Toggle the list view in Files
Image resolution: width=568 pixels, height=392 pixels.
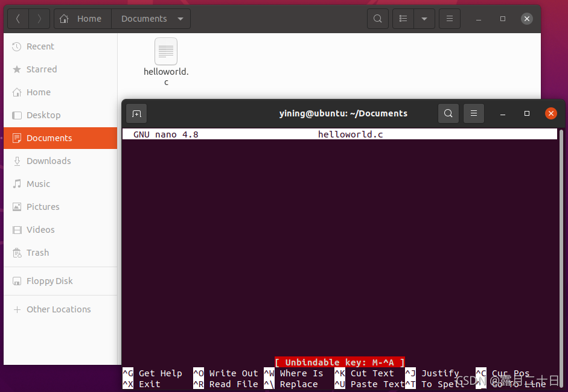tap(403, 19)
